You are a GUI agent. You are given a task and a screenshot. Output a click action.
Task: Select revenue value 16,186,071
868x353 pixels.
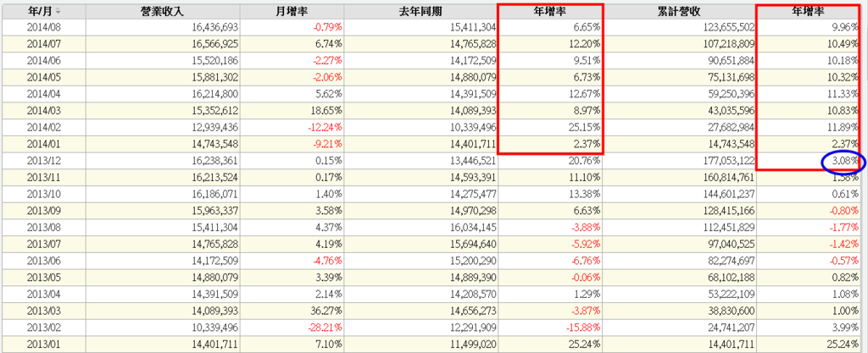point(214,195)
